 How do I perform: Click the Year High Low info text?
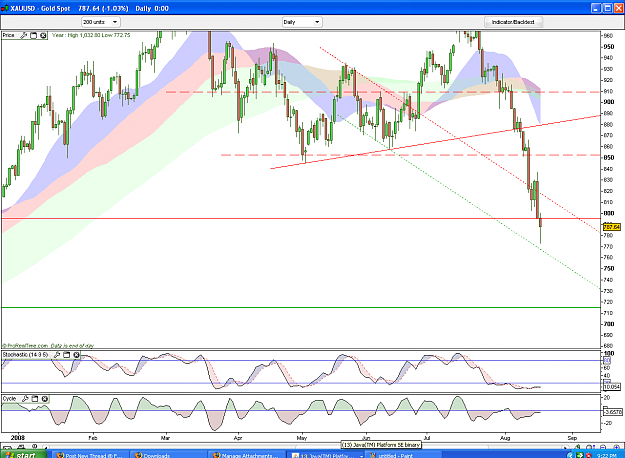click(91, 35)
